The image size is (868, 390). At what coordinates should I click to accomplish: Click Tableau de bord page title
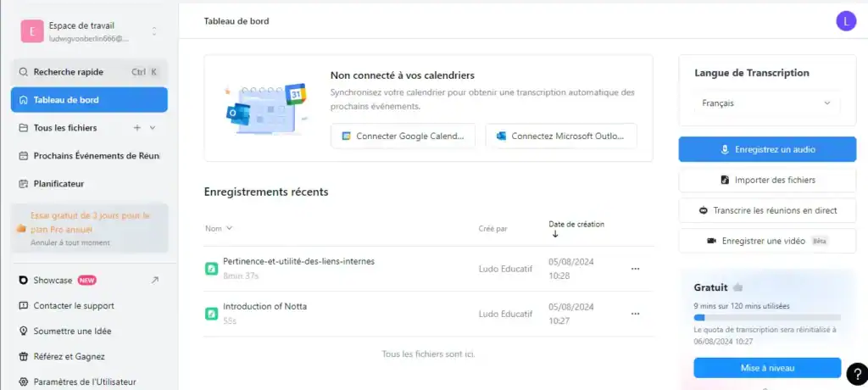(236, 21)
